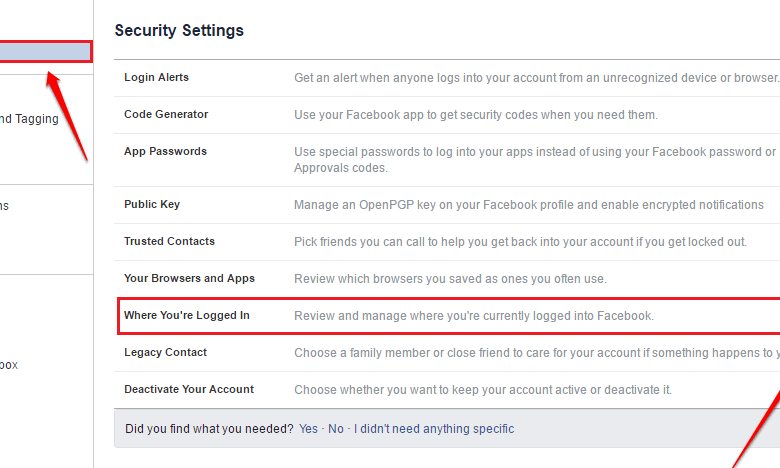Open the Trusted Contacts setting
The image size is (780, 468).
[x=169, y=241]
